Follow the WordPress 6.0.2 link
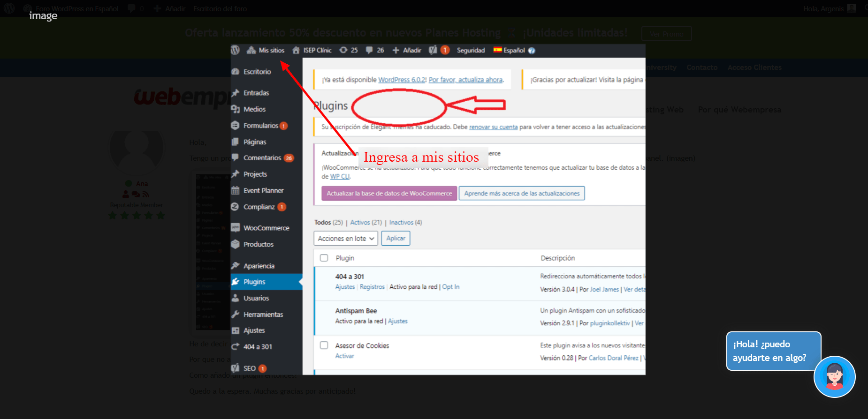 (402, 80)
